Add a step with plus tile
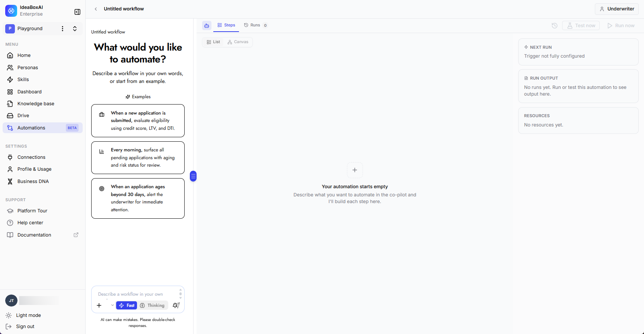 (x=355, y=170)
